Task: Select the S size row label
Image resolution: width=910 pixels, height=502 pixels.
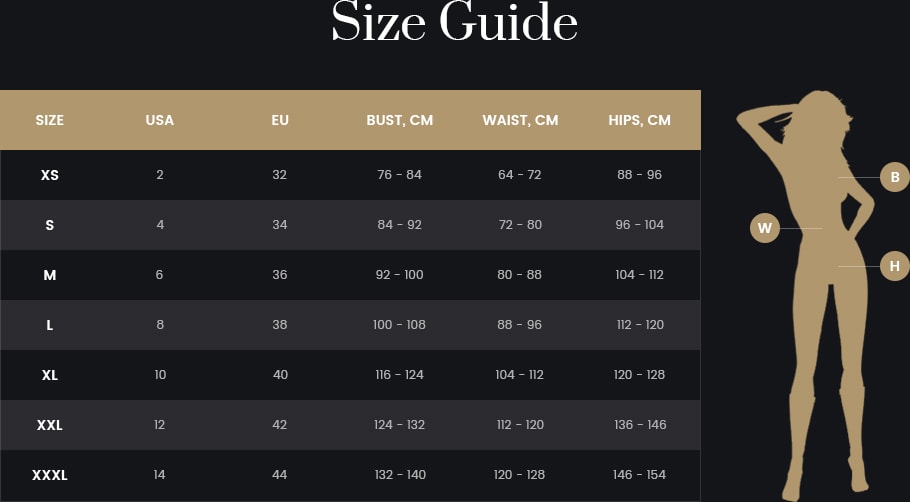Action: tap(49, 225)
